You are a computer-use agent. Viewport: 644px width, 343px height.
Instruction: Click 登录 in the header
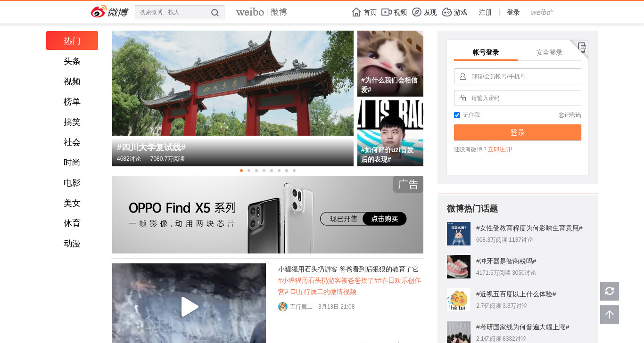click(x=513, y=12)
